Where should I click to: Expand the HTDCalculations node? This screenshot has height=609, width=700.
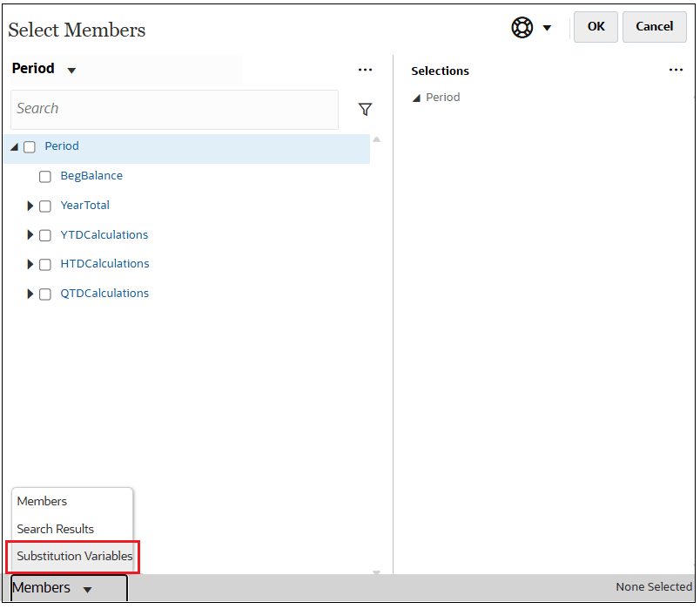[x=30, y=264]
